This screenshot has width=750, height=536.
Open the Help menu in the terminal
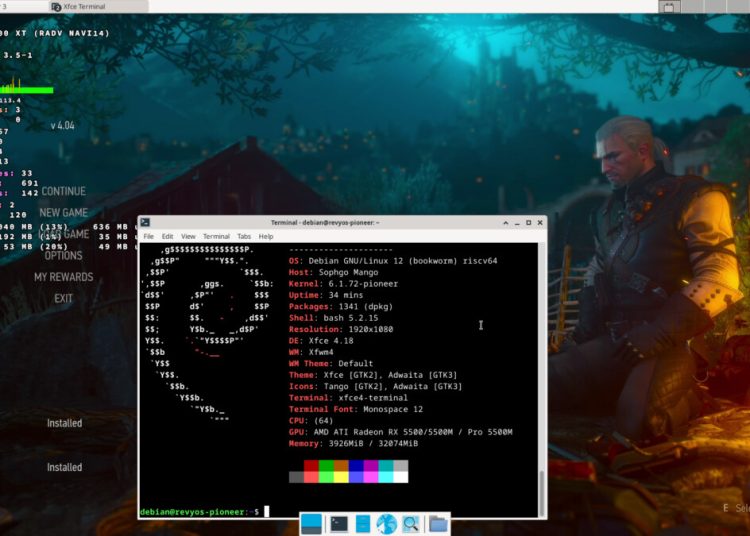pyautogui.click(x=266, y=236)
